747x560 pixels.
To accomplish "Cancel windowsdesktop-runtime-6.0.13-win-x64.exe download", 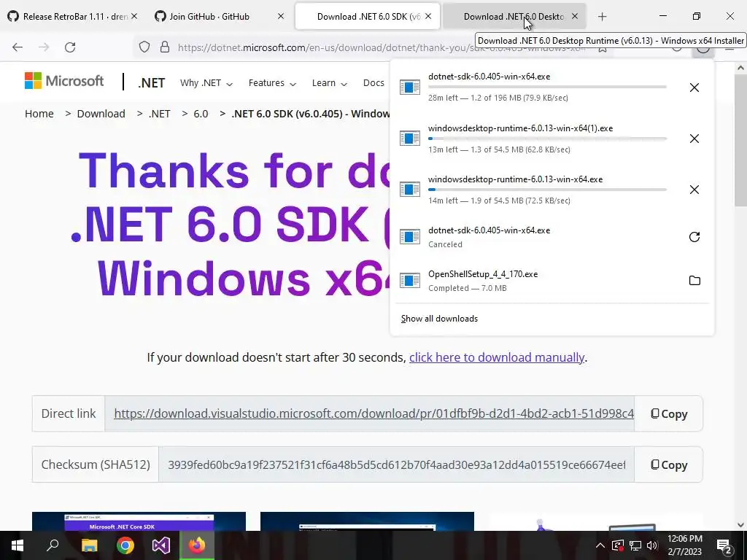I will (694, 190).
